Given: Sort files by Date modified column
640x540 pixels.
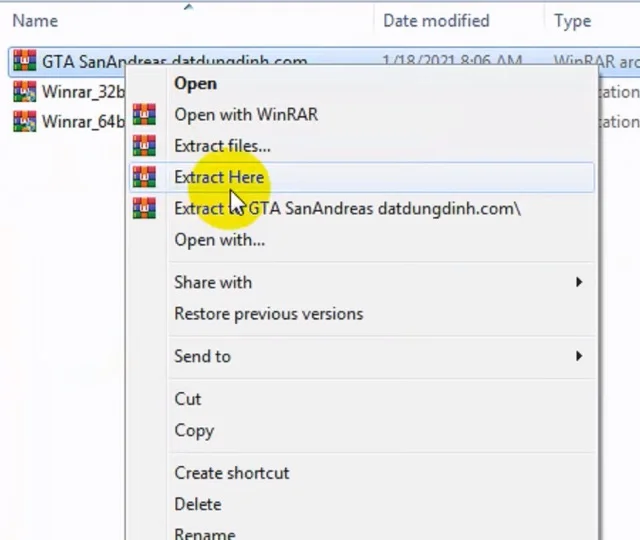Looking at the screenshot, I should pyautogui.click(x=436, y=21).
